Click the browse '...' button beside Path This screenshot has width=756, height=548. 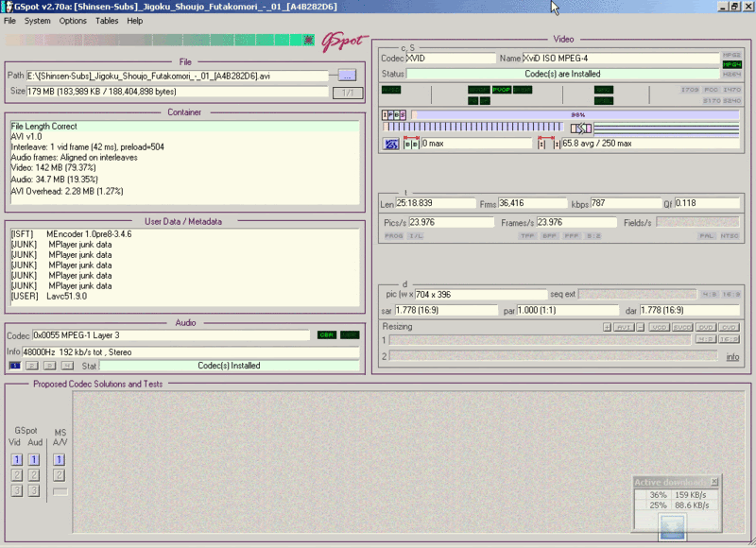click(347, 76)
